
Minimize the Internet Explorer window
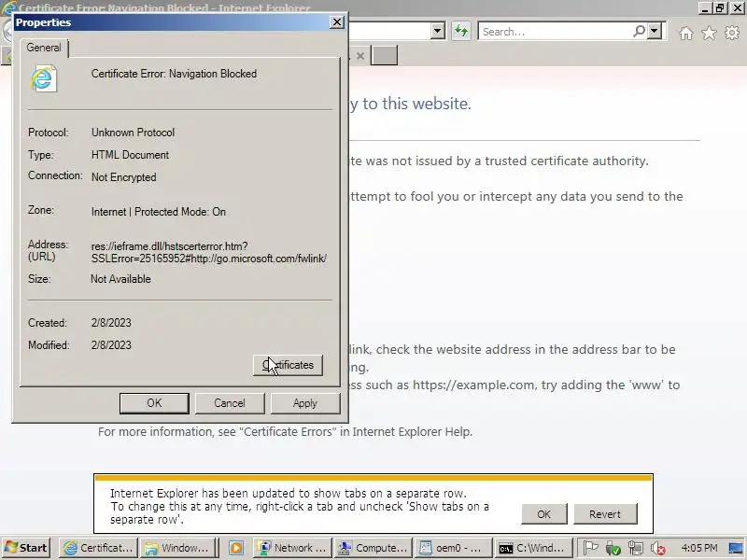point(706,7)
